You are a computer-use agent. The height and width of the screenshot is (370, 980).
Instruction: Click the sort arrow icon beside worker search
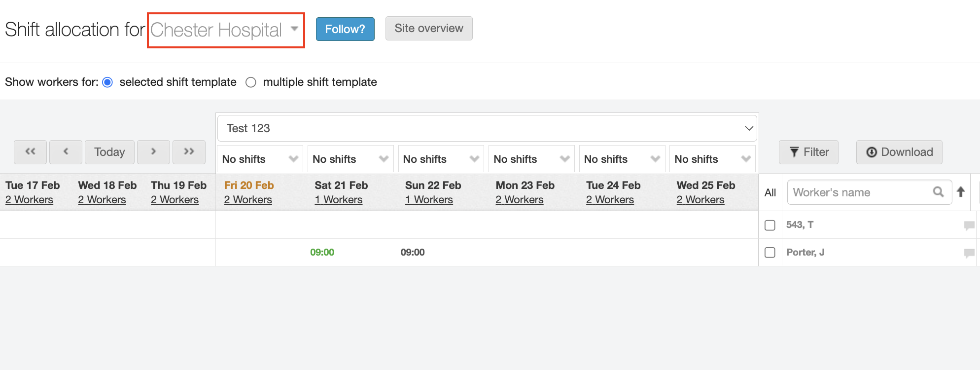pyautogui.click(x=961, y=192)
